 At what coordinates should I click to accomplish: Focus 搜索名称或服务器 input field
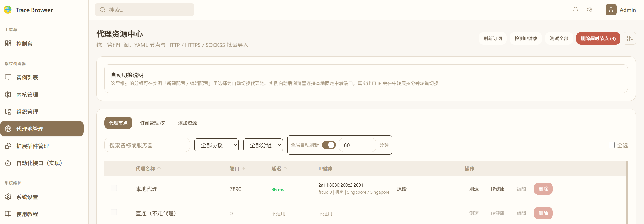[147, 145]
